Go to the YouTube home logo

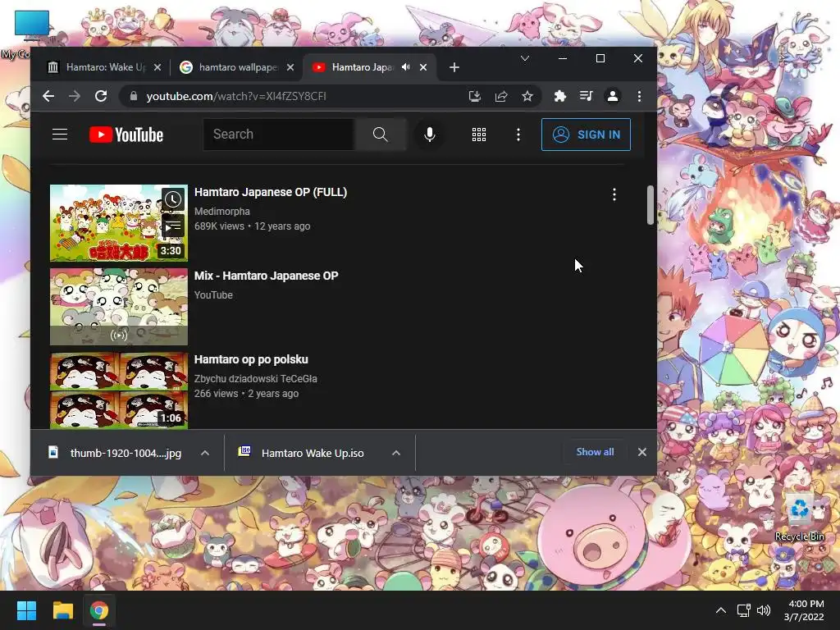126,135
